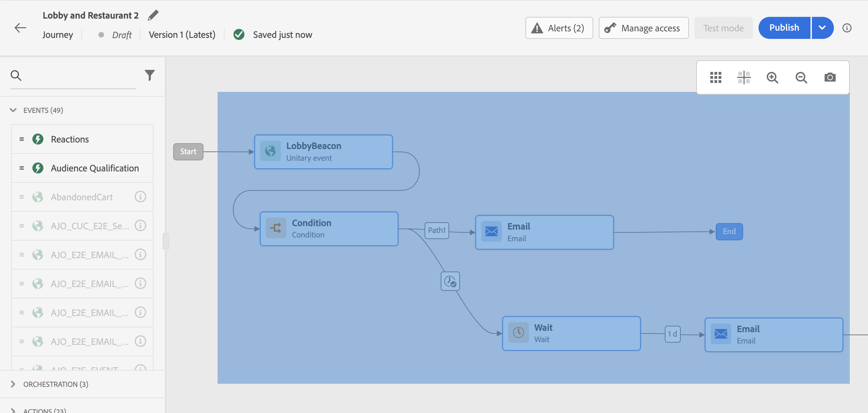Click the zoom in magnifier icon
868x413 pixels.
(x=772, y=77)
